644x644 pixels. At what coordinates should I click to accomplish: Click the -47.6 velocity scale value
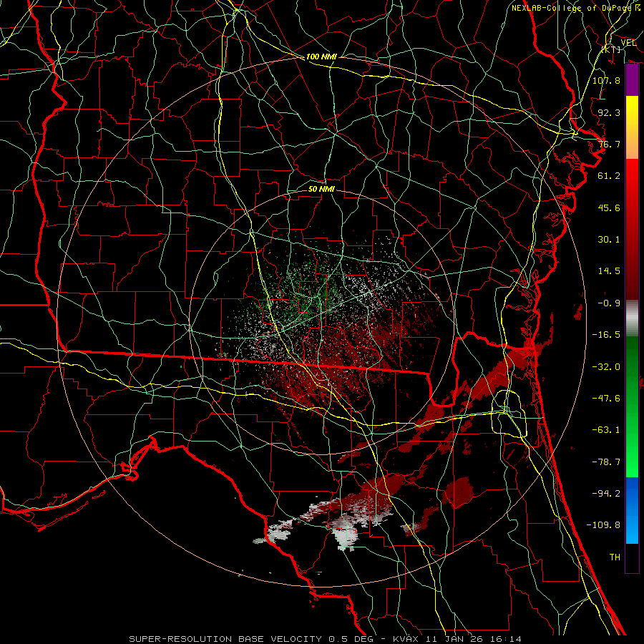click(x=606, y=399)
